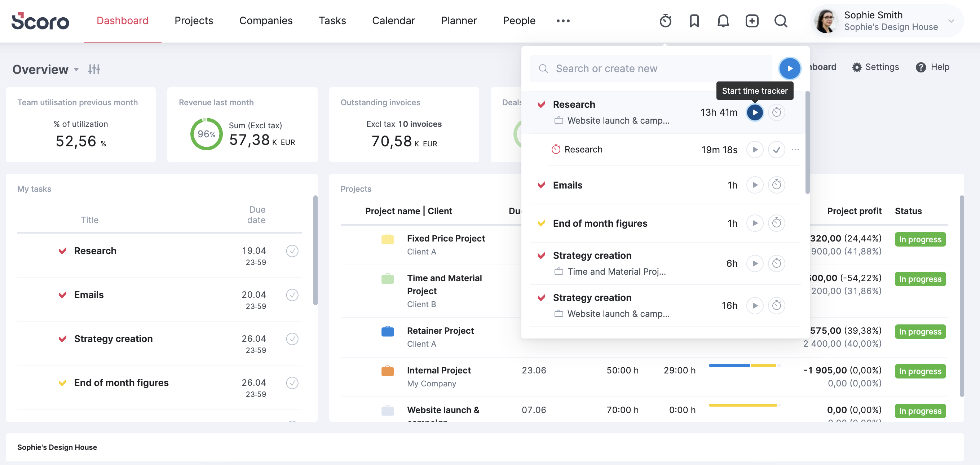Start time tracker for Research 13h 41m
The height and width of the screenshot is (465, 980).
pos(755,112)
